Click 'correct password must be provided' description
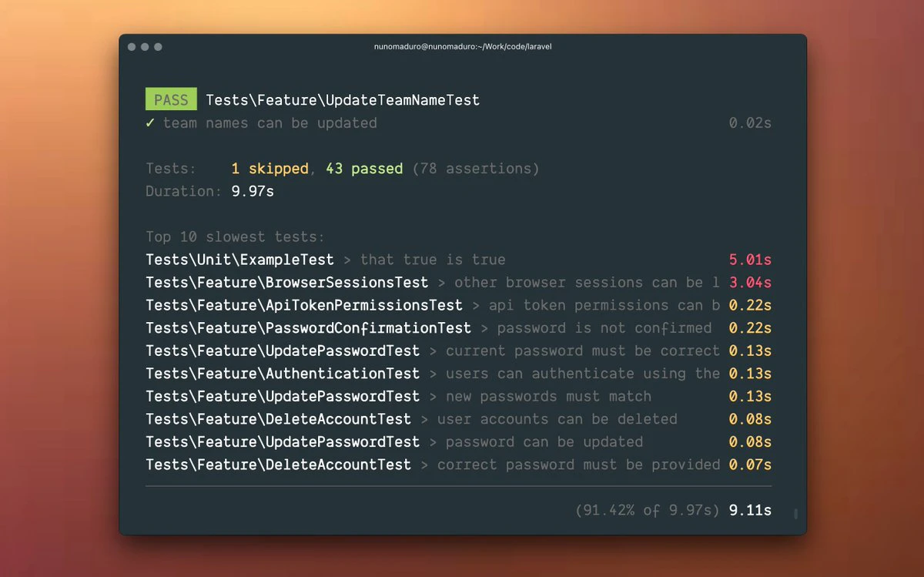This screenshot has height=577, width=924. pos(578,465)
